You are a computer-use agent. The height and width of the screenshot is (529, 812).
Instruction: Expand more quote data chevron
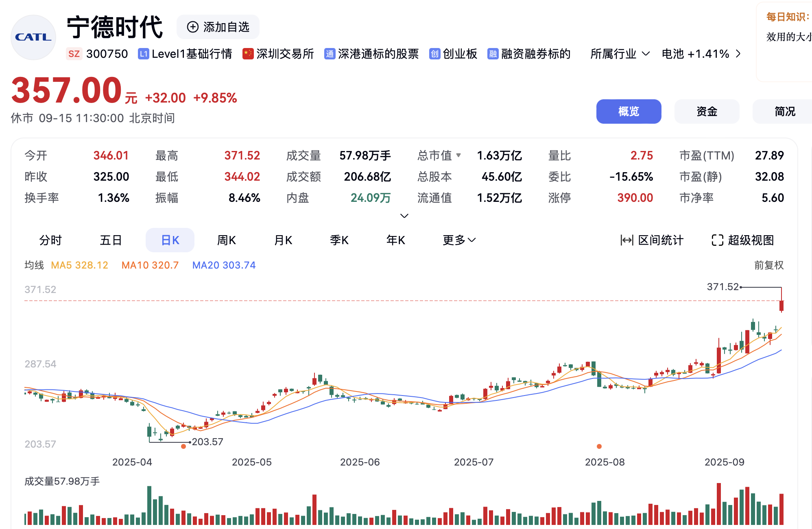[x=404, y=216]
